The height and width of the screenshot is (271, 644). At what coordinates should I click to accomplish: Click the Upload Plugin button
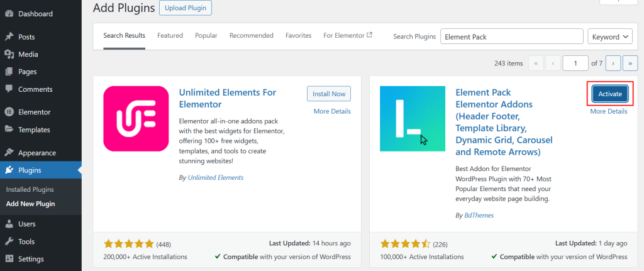(x=186, y=8)
